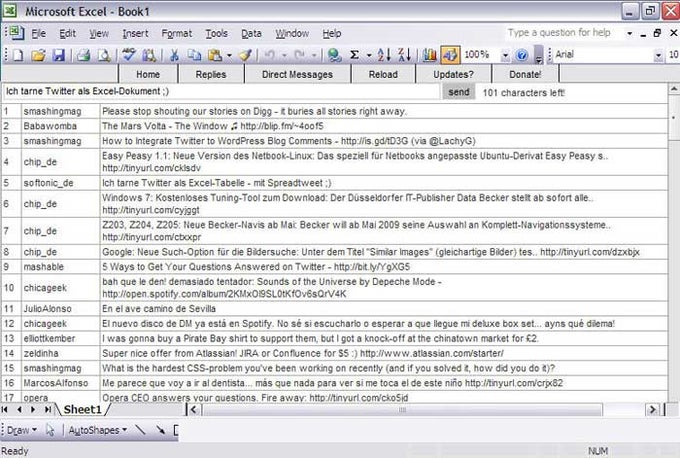Open the 100% zoom dropdown
This screenshot has height=458, width=680.
point(505,56)
